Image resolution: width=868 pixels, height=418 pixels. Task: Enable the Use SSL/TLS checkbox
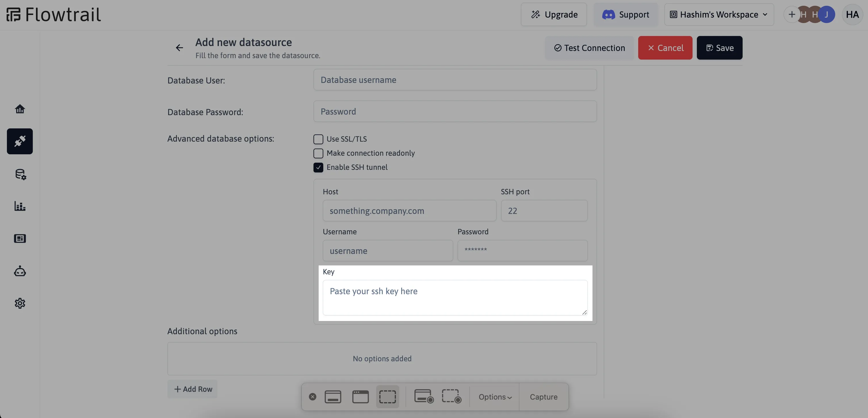tap(318, 139)
